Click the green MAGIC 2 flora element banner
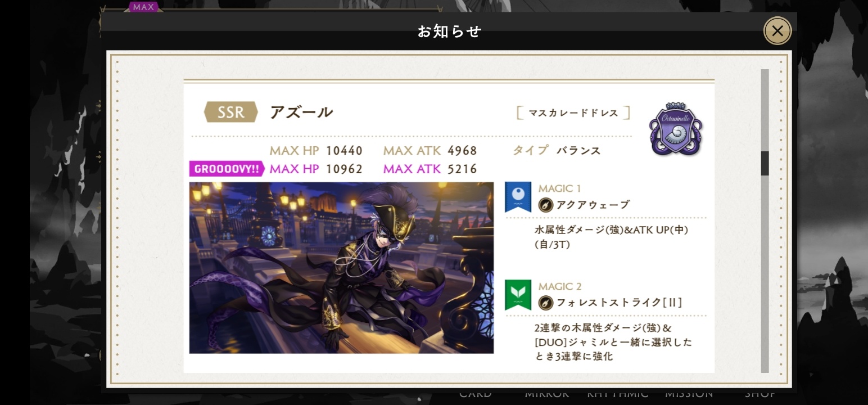The width and height of the screenshot is (868, 405). pos(518,295)
